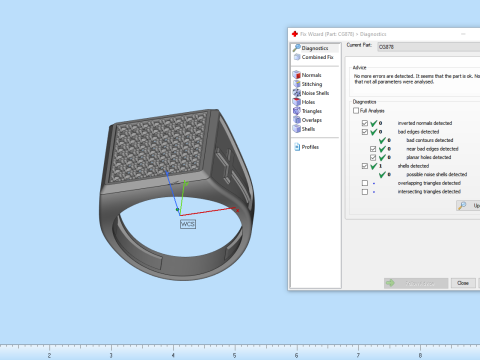Click the Fix Wizard title bar text

pos(343,34)
